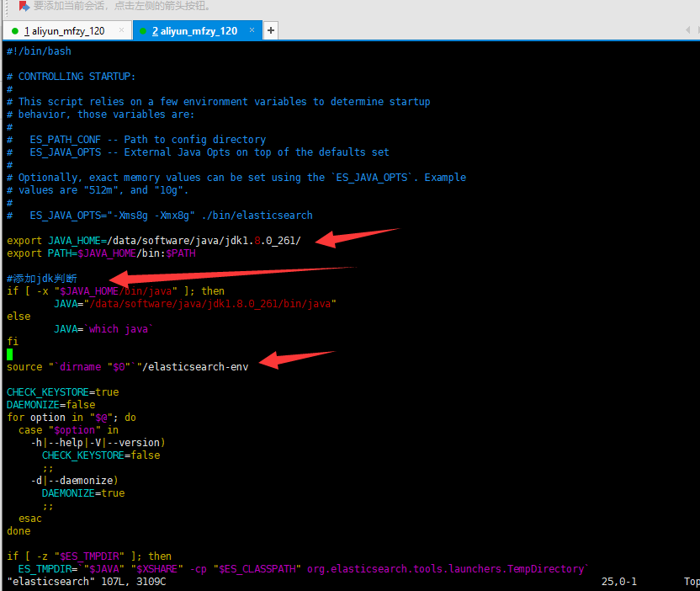
Task: Switch to tab 1 aliyun_mfzy_120
Action: point(67,29)
